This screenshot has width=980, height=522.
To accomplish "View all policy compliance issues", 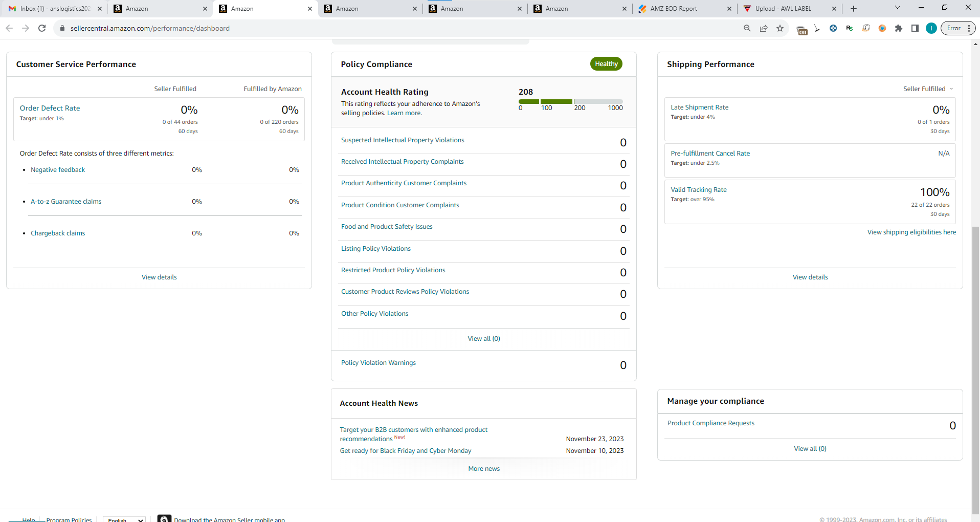I will tap(484, 338).
